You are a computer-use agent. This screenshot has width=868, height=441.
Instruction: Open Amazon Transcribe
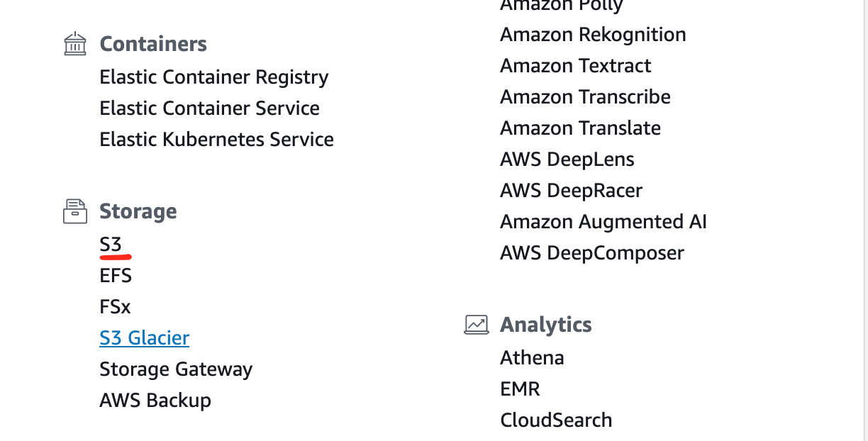pos(586,97)
